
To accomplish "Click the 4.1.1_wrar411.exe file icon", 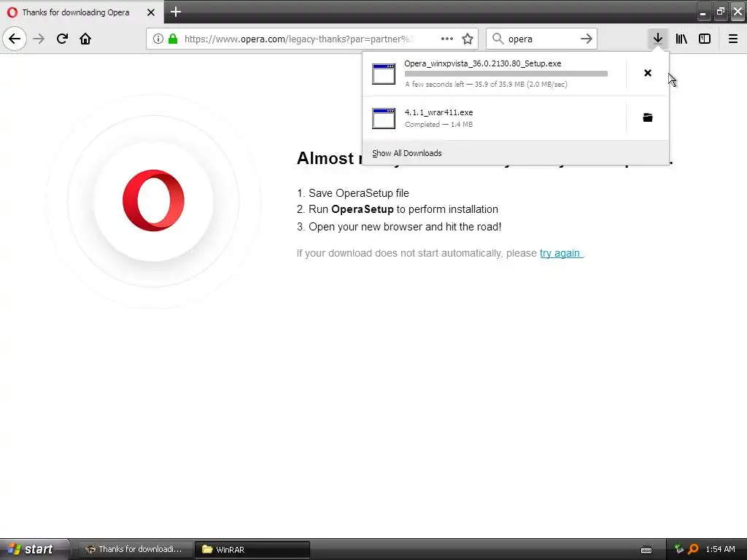I will click(384, 118).
